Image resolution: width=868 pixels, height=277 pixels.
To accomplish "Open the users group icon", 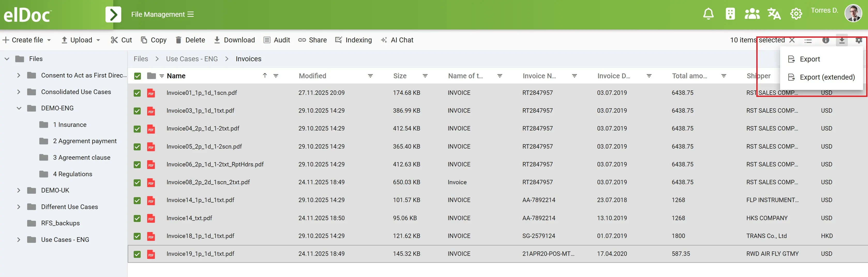I will 752,14.
